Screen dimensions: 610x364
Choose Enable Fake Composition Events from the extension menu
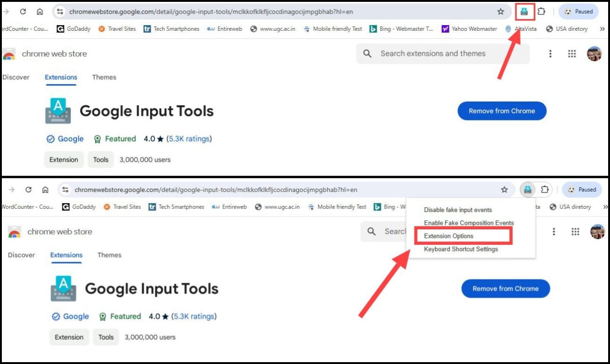469,223
